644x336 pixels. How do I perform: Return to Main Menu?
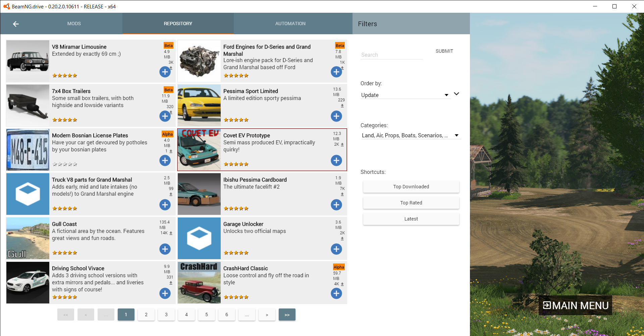coord(575,305)
